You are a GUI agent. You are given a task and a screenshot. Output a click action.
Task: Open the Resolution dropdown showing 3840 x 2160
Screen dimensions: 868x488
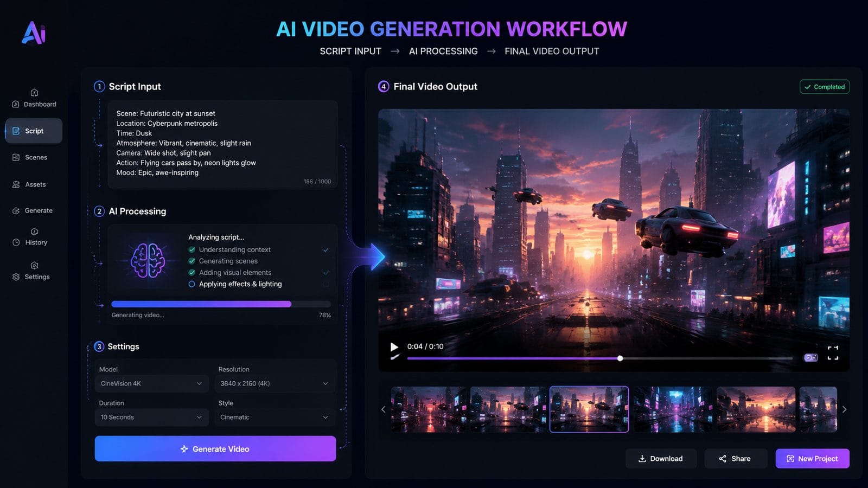(275, 383)
